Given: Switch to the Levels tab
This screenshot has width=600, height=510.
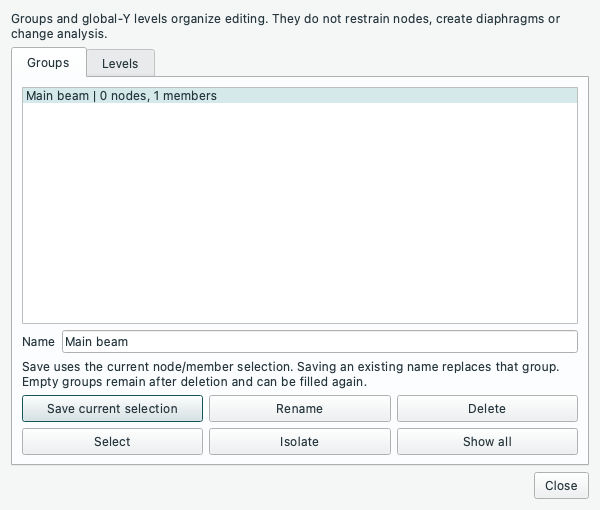Looking at the screenshot, I should tap(121, 63).
